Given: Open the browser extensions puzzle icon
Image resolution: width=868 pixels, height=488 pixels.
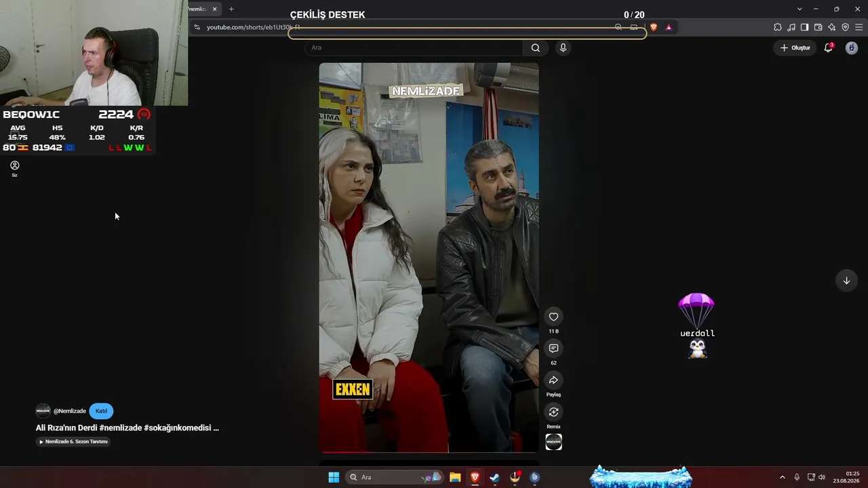Looking at the screenshot, I should click(778, 27).
